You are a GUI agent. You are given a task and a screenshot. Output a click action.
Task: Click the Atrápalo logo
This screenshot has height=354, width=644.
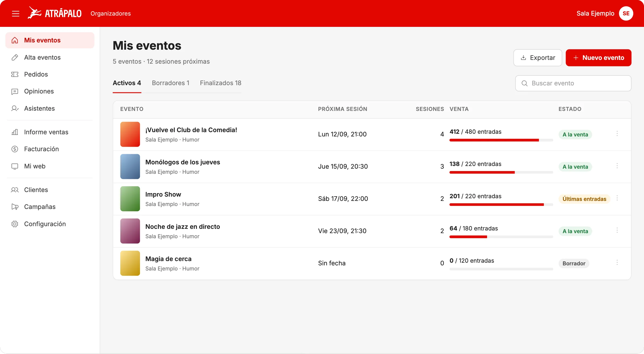click(55, 13)
